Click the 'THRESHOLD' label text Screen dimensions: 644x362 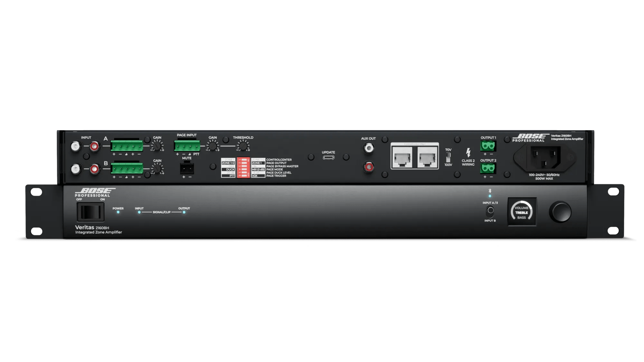[243, 138]
